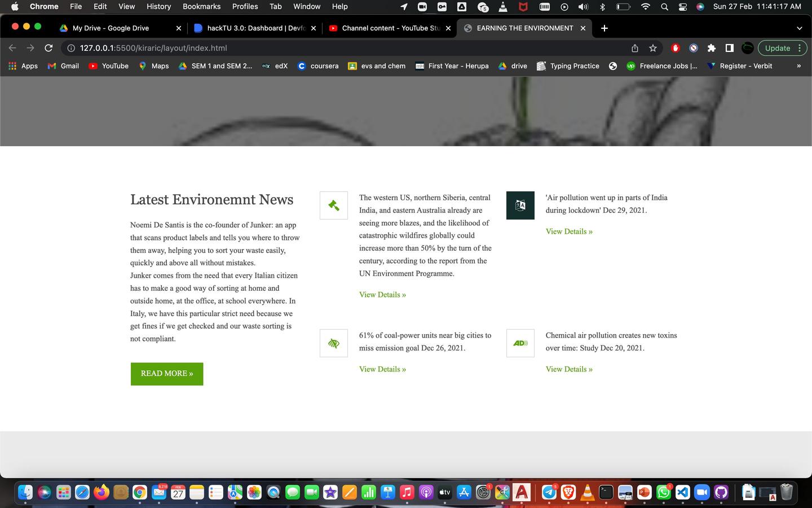Open the Freelance Jobs bookmark
The width and height of the screenshot is (812, 508).
[x=662, y=66]
